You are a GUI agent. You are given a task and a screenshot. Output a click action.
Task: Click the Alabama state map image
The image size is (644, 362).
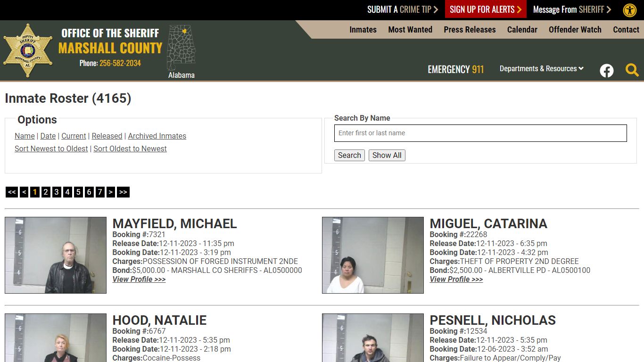(182, 48)
